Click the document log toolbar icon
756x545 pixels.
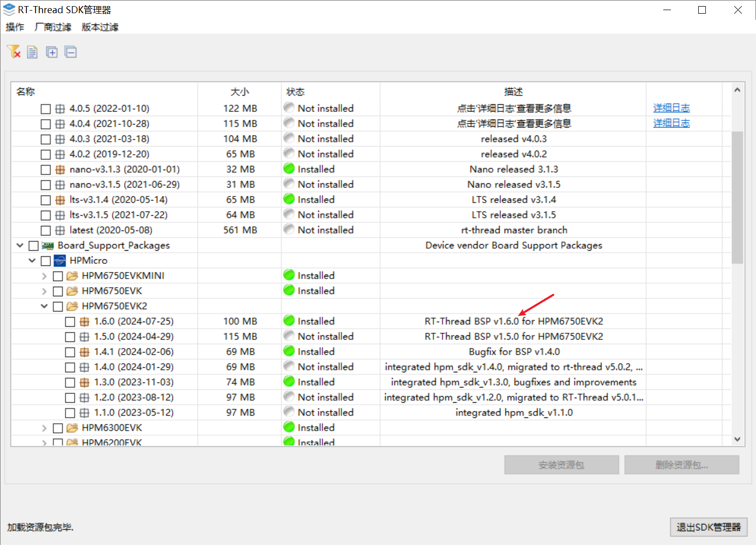32,52
